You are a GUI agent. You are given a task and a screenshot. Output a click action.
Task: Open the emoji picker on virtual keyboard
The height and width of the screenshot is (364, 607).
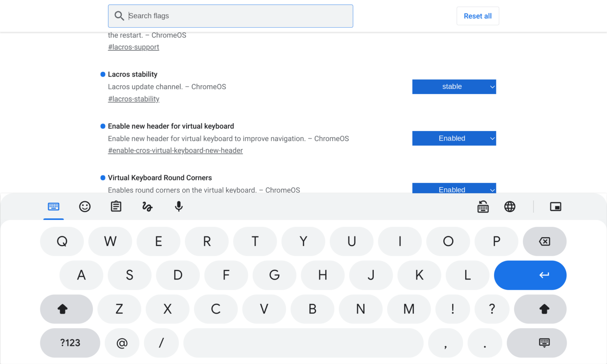pyautogui.click(x=85, y=206)
